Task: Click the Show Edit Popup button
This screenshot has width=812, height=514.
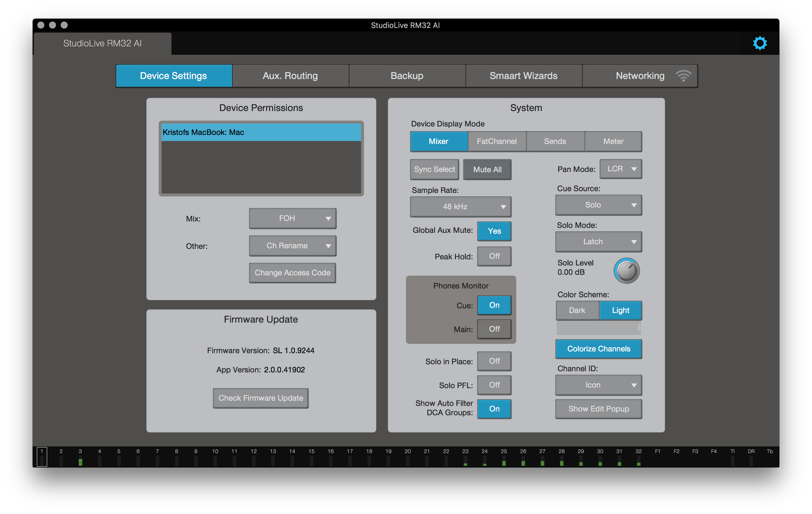Action: [598, 409]
